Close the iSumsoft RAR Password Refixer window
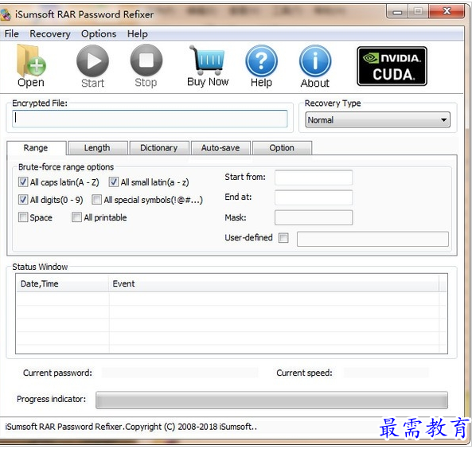Viewport: 476px width, 453px height. 447,11
